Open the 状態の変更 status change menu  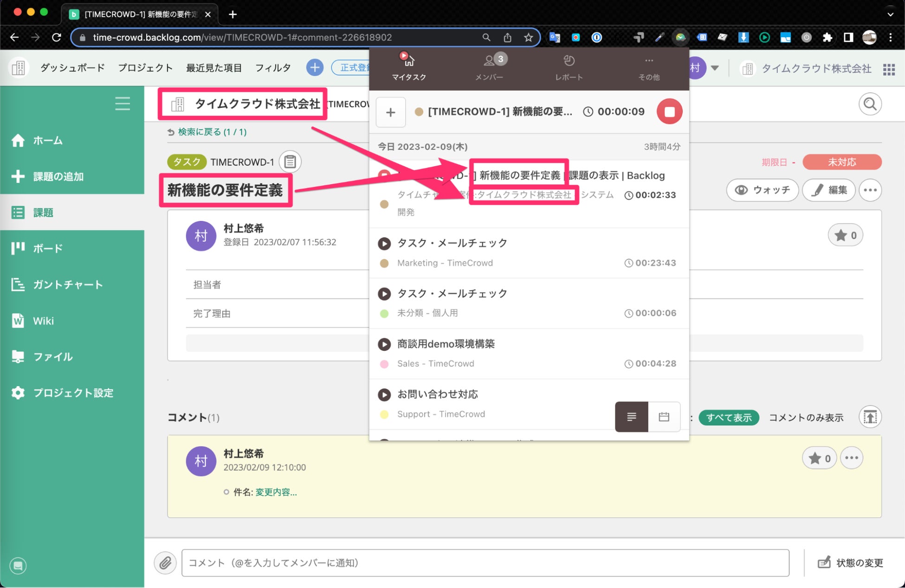[x=850, y=562]
